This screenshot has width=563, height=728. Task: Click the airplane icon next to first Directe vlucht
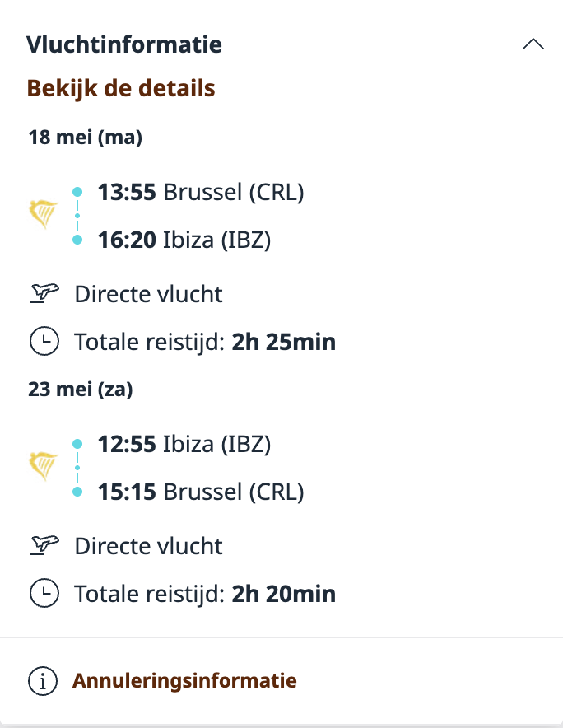coord(44,293)
